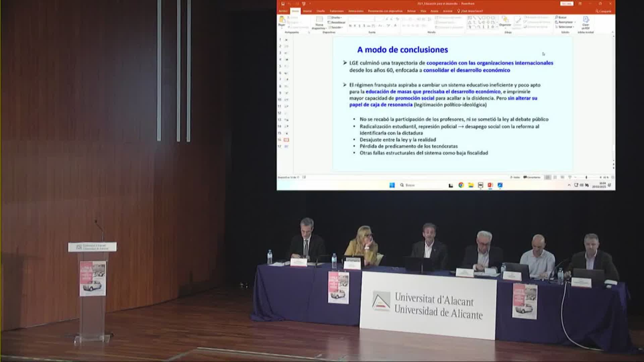The image size is (644, 362).
Task: Click the Buscar find icon in ribbon
Action: click(561, 17)
